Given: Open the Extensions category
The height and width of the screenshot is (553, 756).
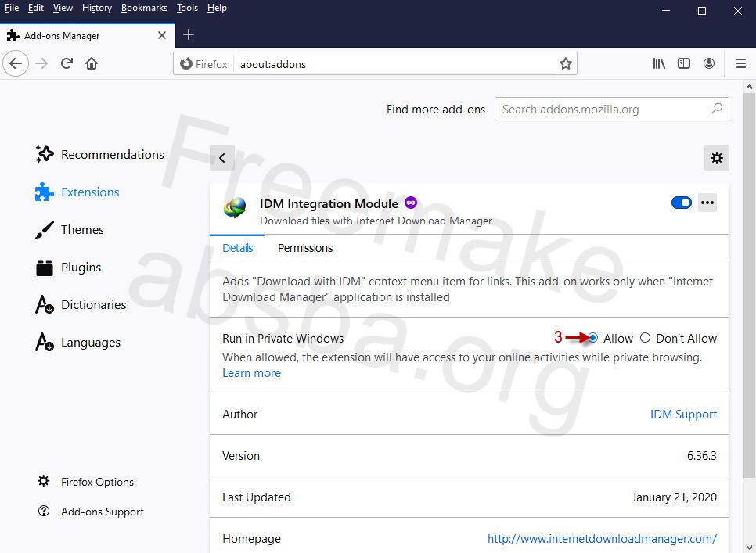Looking at the screenshot, I should pyautogui.click(x=77, y=192).
